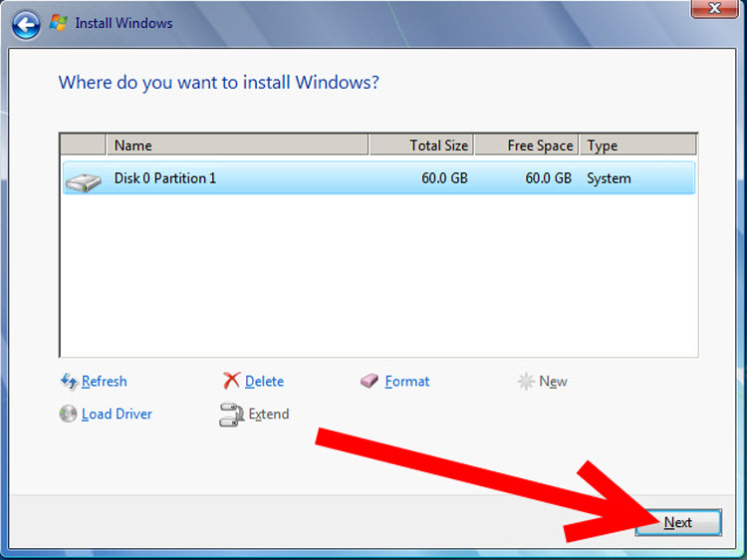Image resolution: width=747 pixels, height=560 pixels.
Task: Click the New partition link
Action: click(553, 382)
